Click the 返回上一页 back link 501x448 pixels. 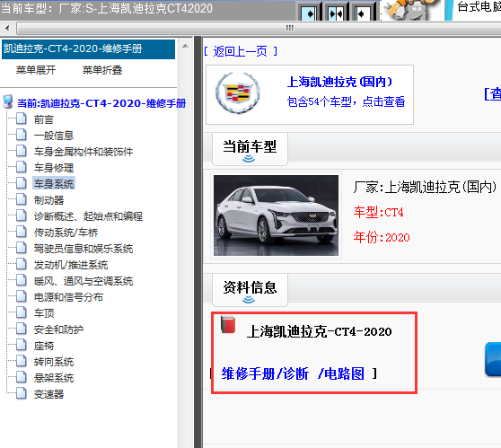(x=241, y=51)
